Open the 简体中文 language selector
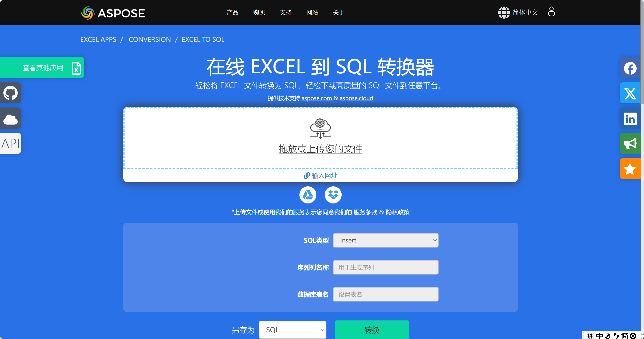Image resolution: width=644 pixels, height=339 pixels. (x=518, y=12)
